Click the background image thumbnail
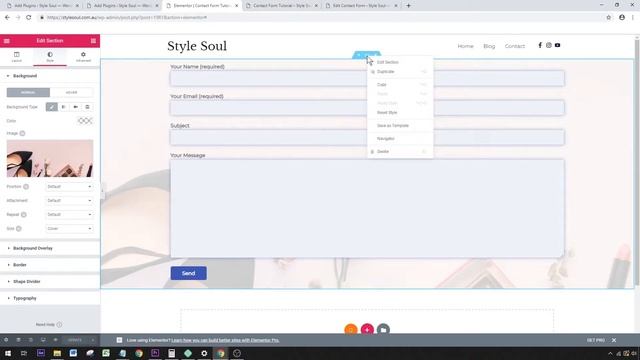This screenshot has height=360, width=640. coord(50,158)
